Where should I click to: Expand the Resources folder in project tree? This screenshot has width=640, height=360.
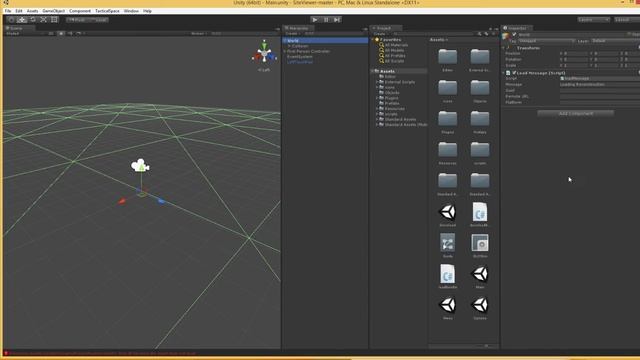[x=377, y=109]
